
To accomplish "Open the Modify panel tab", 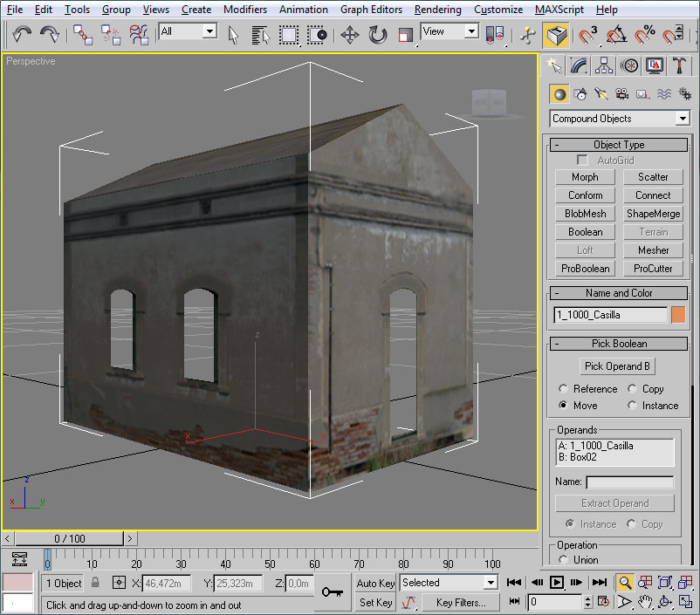I will tap(578, 66).
